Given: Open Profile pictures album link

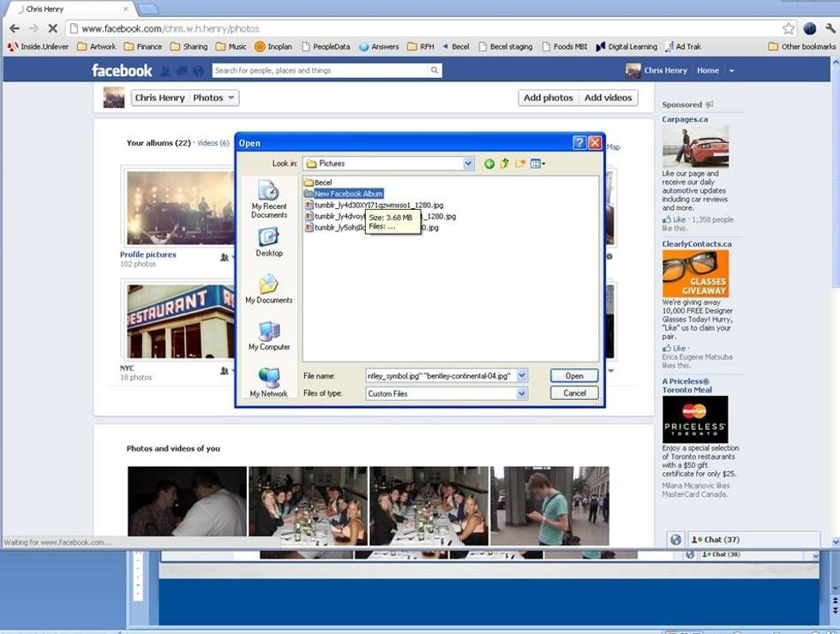Looking at the screenshot, I should coord(147,255).
